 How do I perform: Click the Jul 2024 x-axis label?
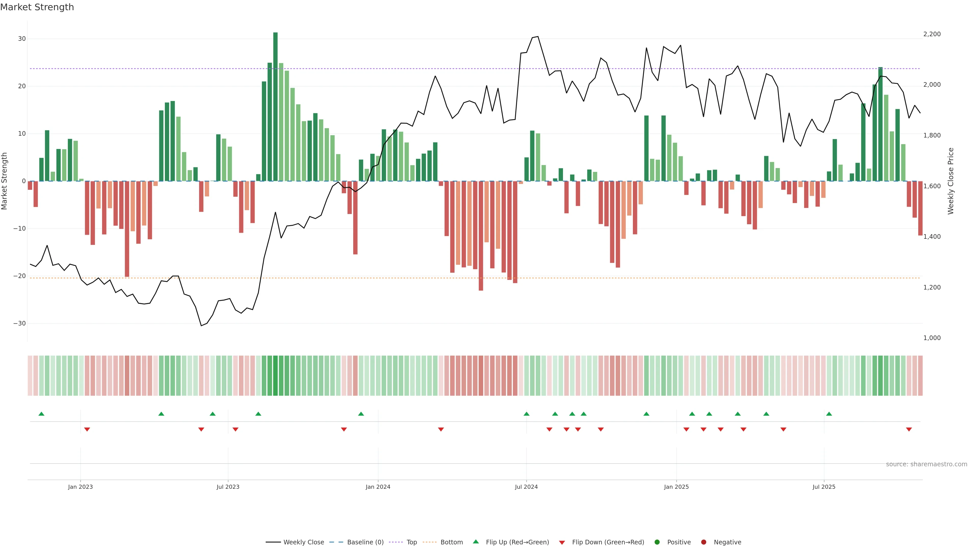(x=526, y=487)
